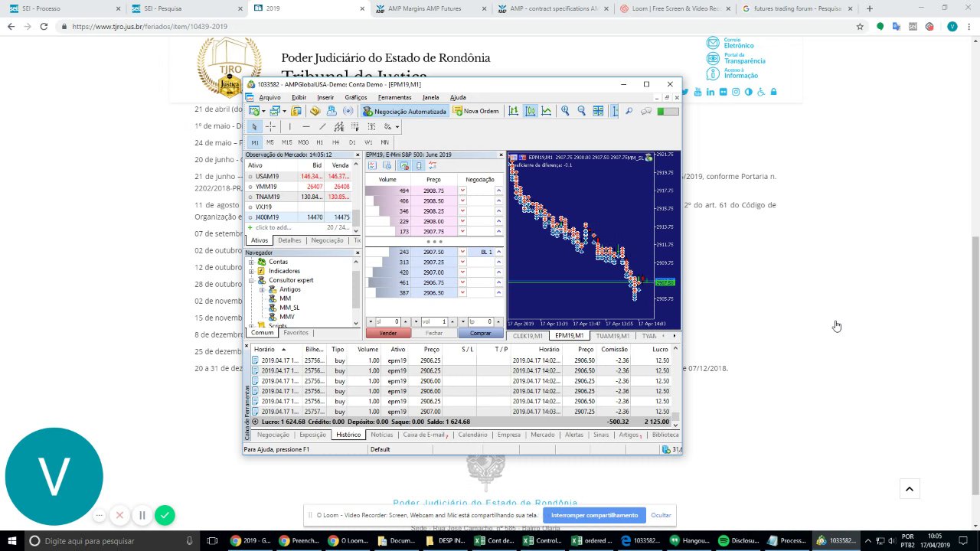Toggle the H1 timeframe button
Viewport: 980px width, 551px height.
click(x=319, y=142)
